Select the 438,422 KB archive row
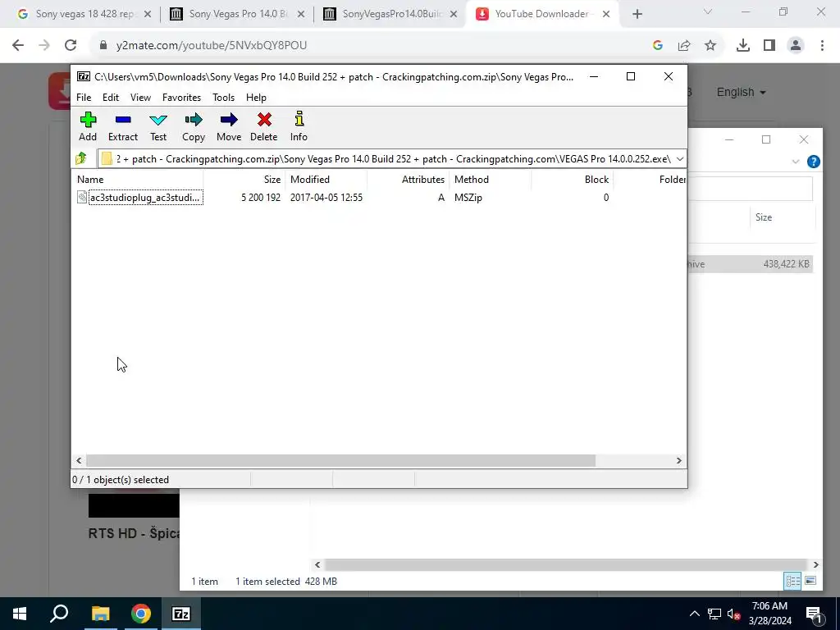 (x=750, y=264)
